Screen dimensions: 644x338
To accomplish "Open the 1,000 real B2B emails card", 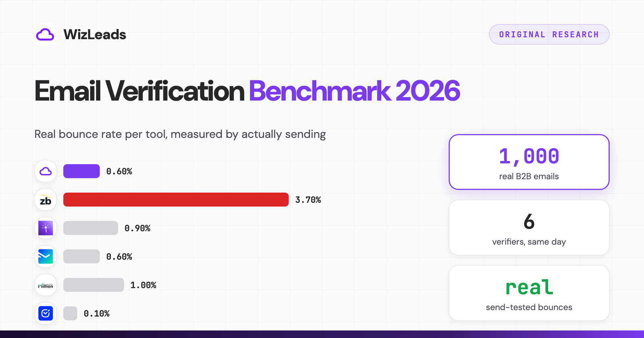I will click(529, 162).
